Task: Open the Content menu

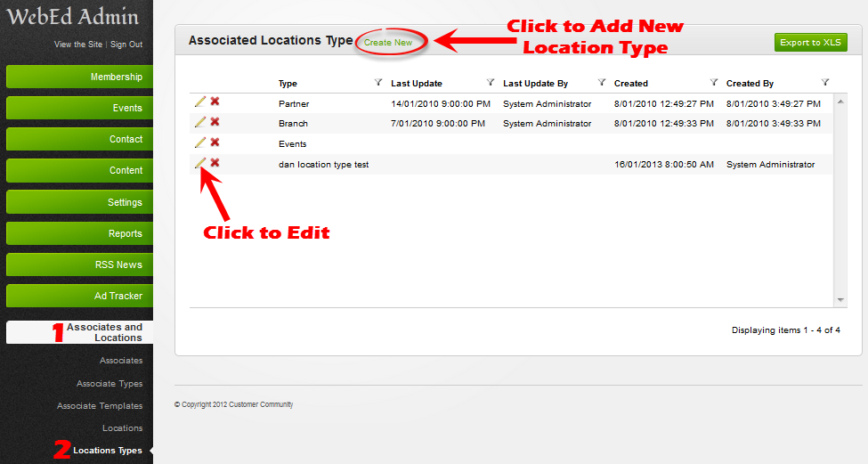Action: click(x=80, y=170)
